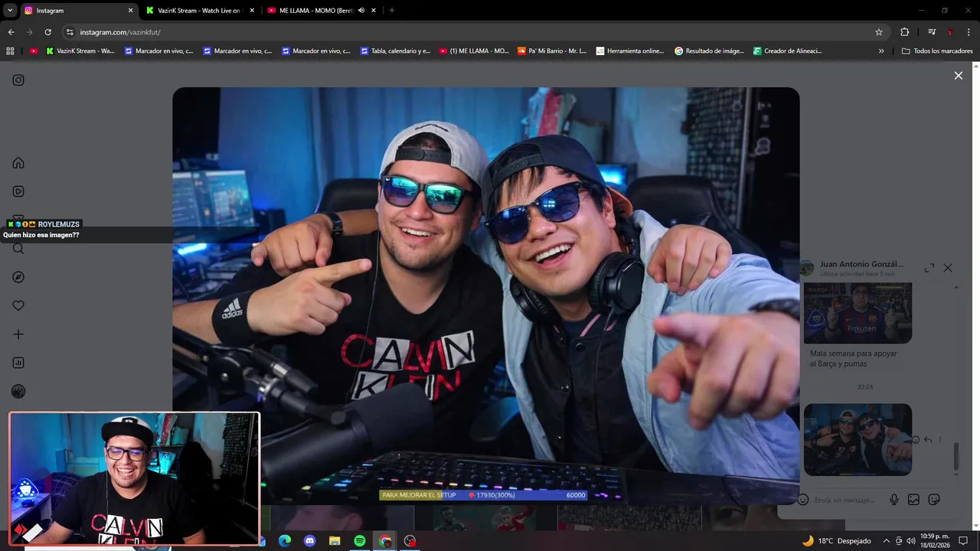Switch to VazinK Stream browser tab
Screen dimensions: 980x551
coord(199,11)
